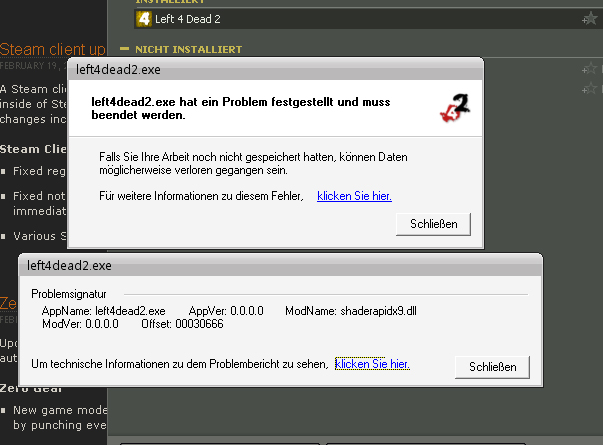Click Offset: 00030666 value
This screenshot has width=603, height=445.
coord(182,324)
